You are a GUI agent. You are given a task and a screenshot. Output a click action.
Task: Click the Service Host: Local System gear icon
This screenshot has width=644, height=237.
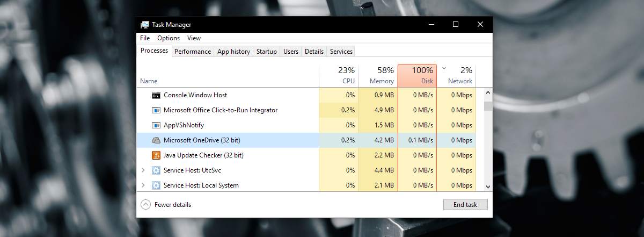point(156,185)
